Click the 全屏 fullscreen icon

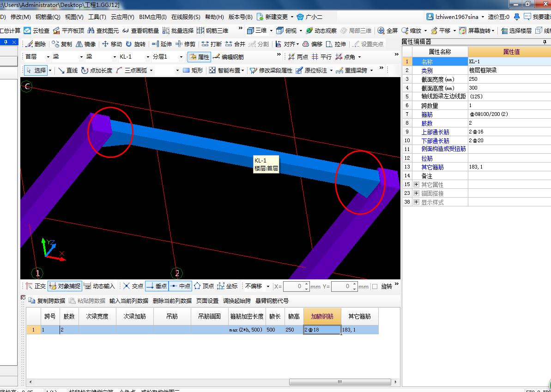(x=381, y=30)
